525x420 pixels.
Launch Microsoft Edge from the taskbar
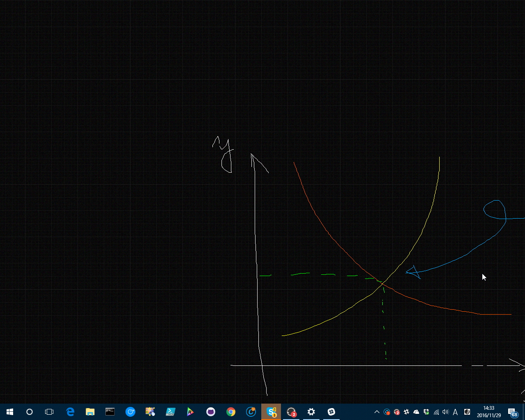coord(70,412)
